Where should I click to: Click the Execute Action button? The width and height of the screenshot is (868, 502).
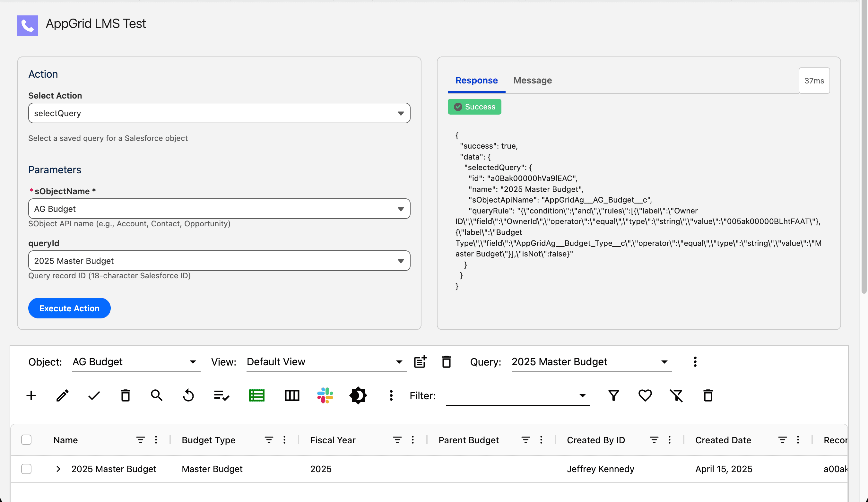69,308
